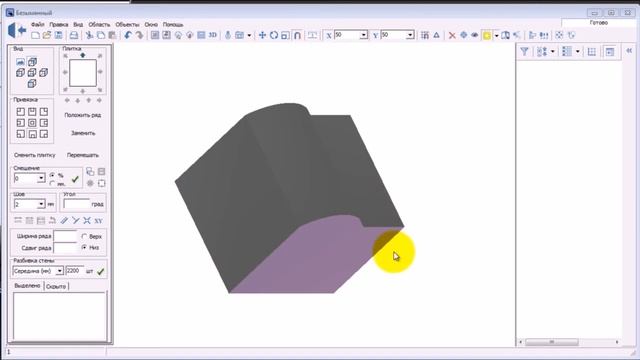Select the bottom cube icon in Вид group
This screenshot has width=640, height=360.
point(32,84)
